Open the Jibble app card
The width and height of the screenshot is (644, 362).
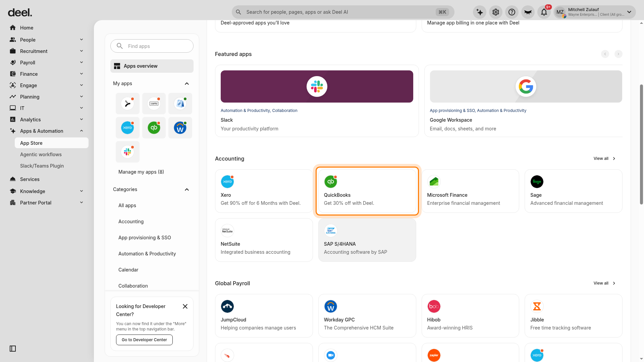574,316
